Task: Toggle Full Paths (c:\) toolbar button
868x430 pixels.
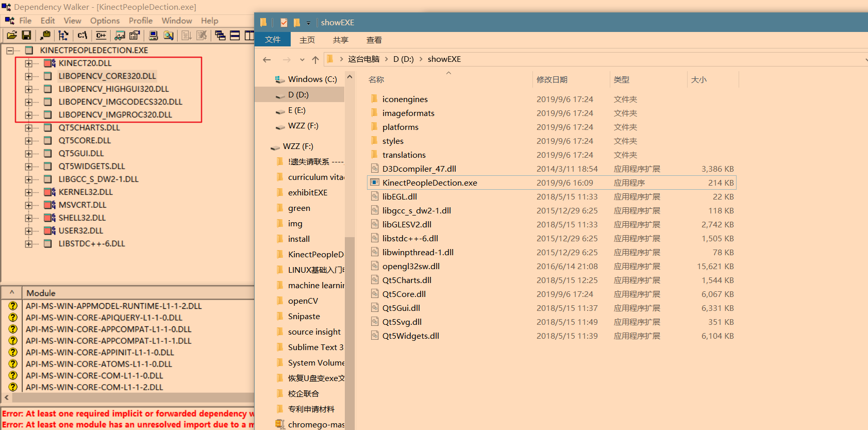Action: pos(82,35)
